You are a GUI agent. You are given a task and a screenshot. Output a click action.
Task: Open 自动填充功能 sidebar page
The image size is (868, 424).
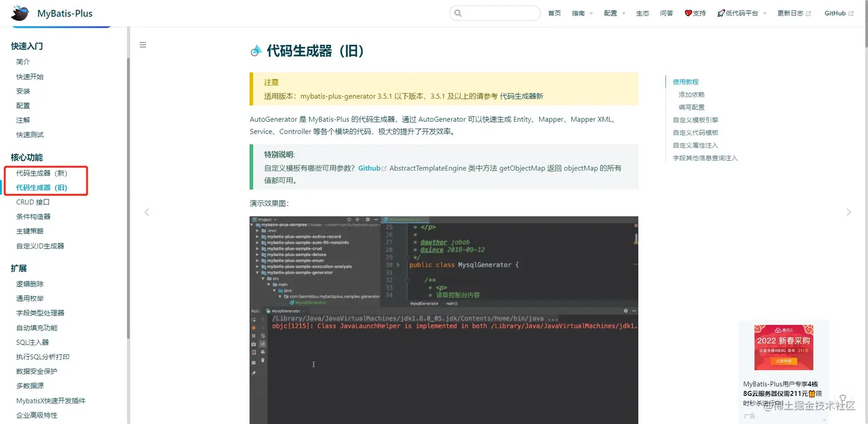(x=37, y=328)
